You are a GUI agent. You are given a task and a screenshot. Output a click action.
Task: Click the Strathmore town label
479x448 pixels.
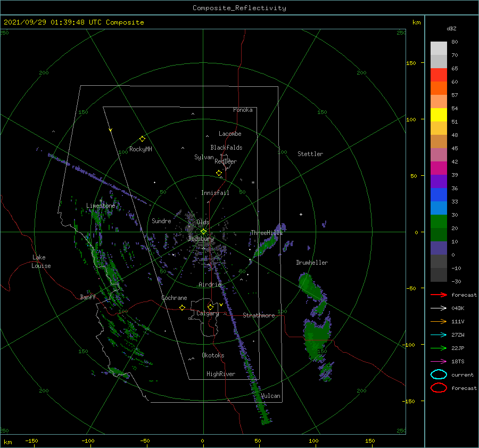point(259,315)
